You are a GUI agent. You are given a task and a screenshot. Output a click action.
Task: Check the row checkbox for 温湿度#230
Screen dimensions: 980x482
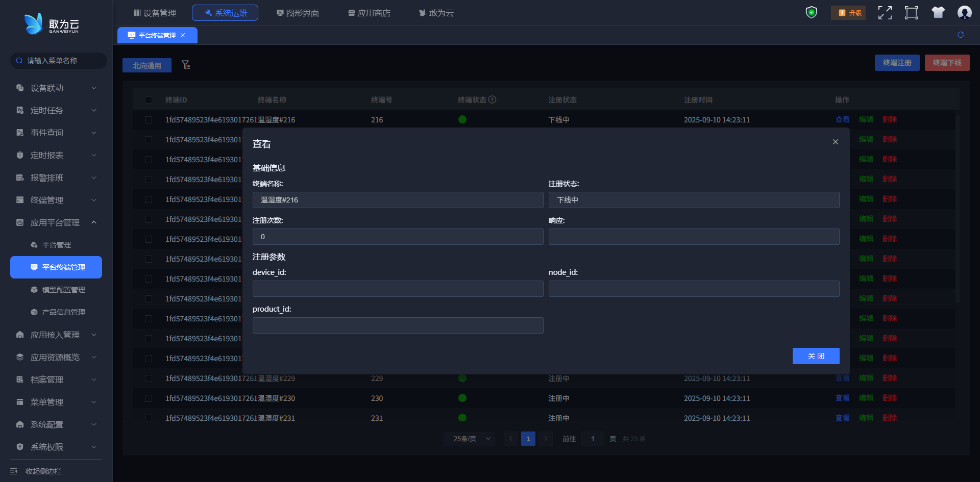(149, 398)
